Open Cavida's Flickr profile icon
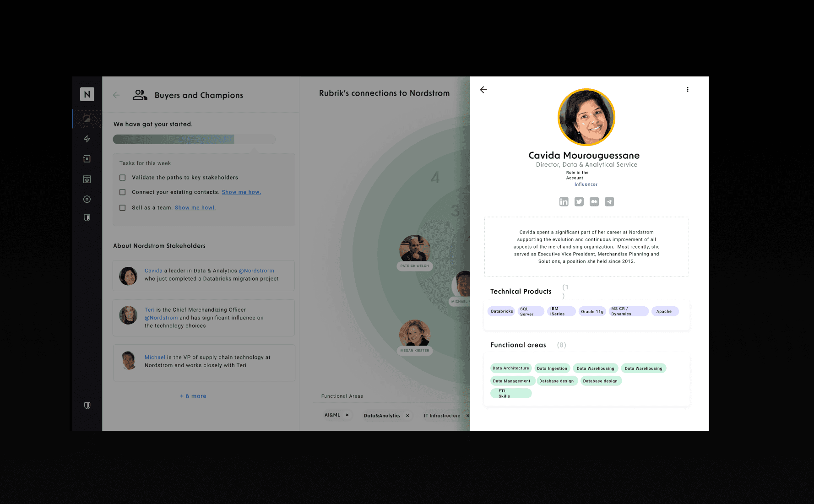Screen dimensions: 814x504 (x=594, y=202)
